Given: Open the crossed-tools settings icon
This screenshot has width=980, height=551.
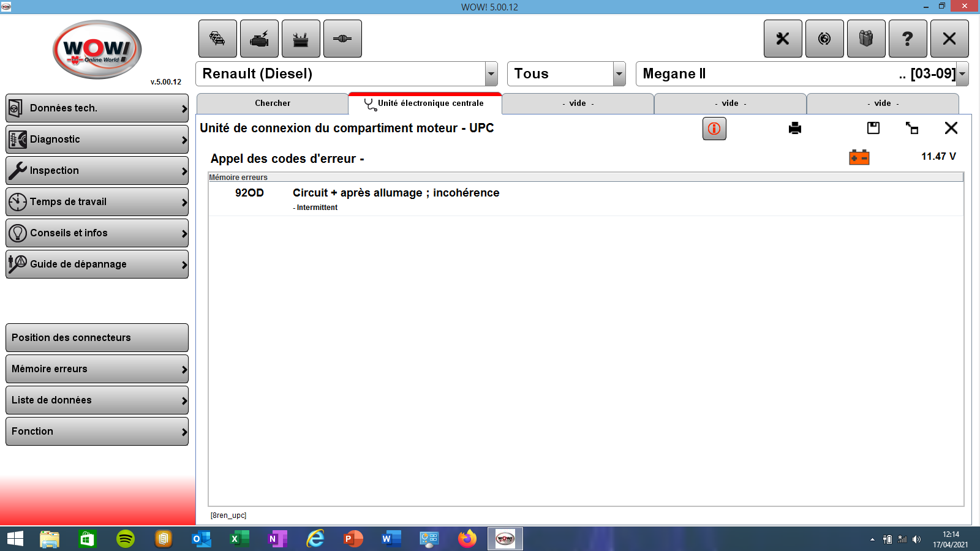Looking at the screenshot, I should point(783,39).
